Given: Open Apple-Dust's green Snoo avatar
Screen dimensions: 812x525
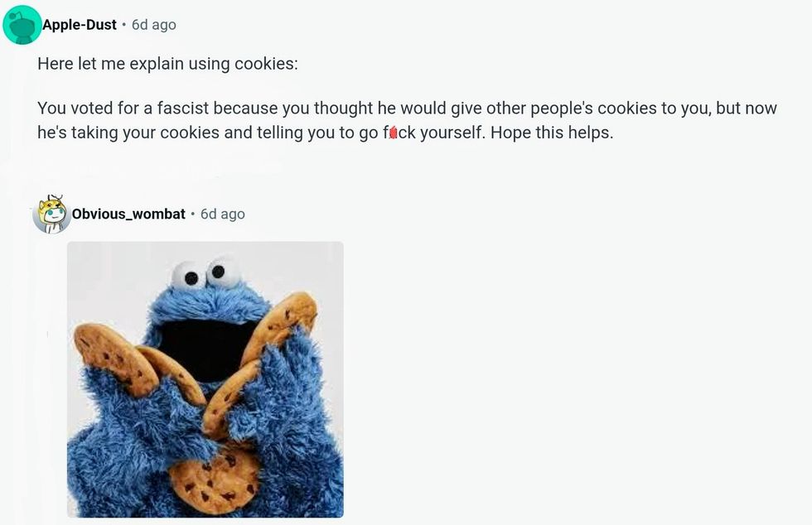Looking at the screenshot, I should 22,25.
